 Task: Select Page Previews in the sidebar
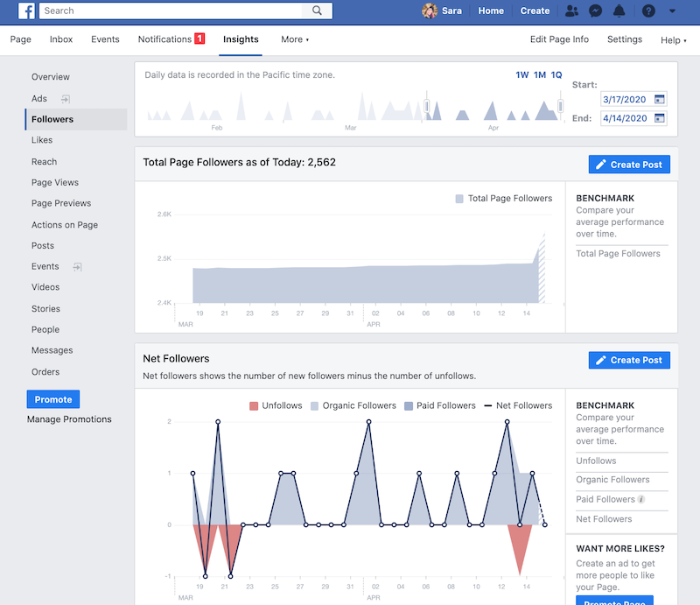(x=61, y=203)
